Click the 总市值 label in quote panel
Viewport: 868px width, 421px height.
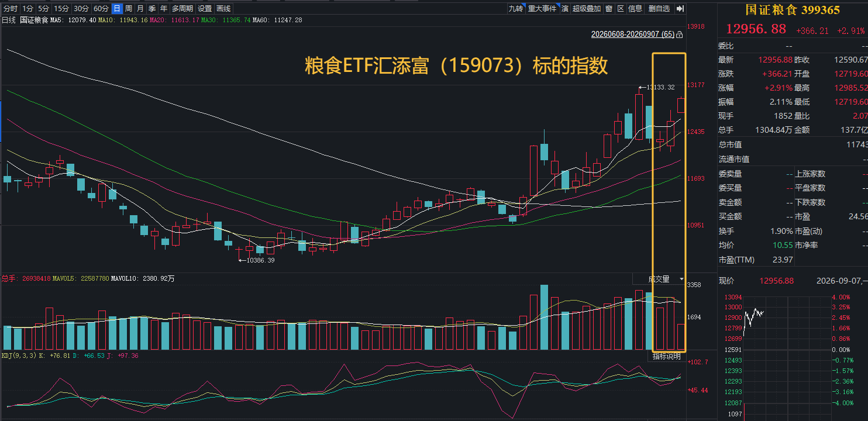[x=730, y=145]
